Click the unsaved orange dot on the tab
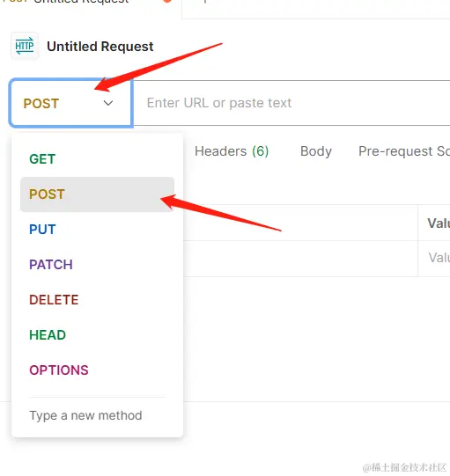450x476 pixels. 167,1
